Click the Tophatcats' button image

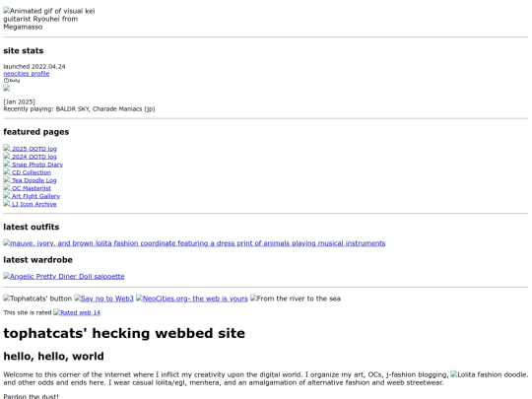coord(37,299)
